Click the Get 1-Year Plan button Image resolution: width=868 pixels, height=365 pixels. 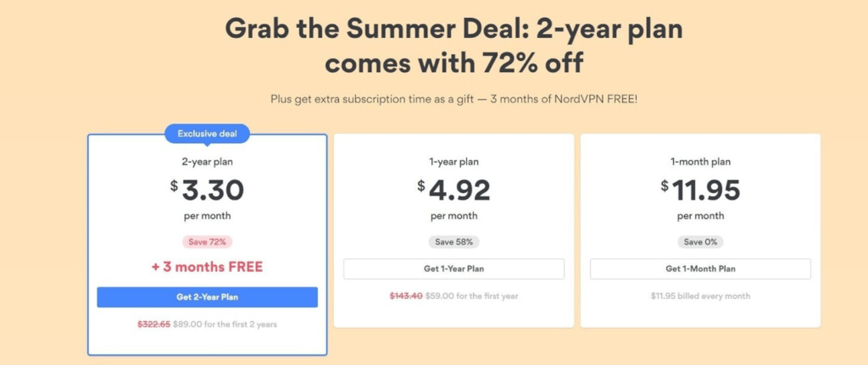(454, 268)
